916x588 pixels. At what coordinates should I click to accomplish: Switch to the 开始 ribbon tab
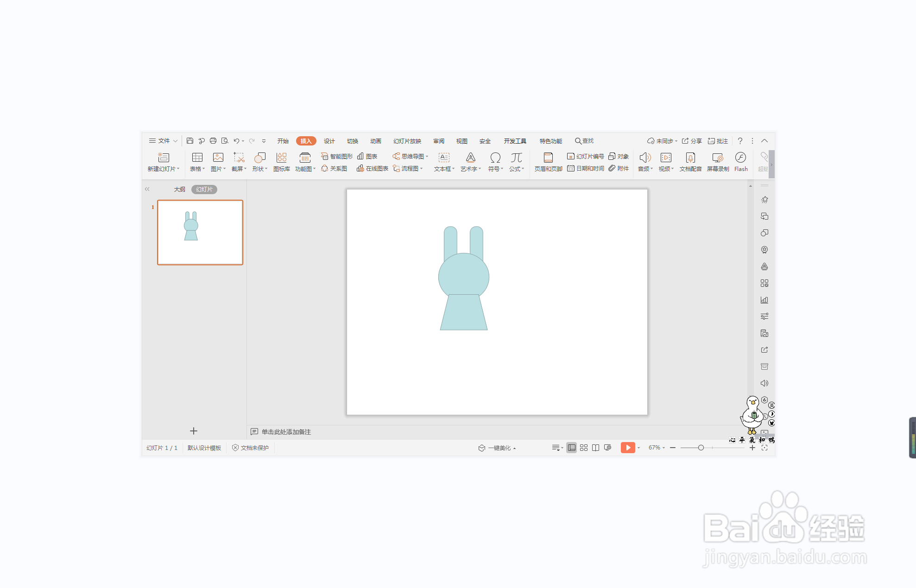coord(283,141)
